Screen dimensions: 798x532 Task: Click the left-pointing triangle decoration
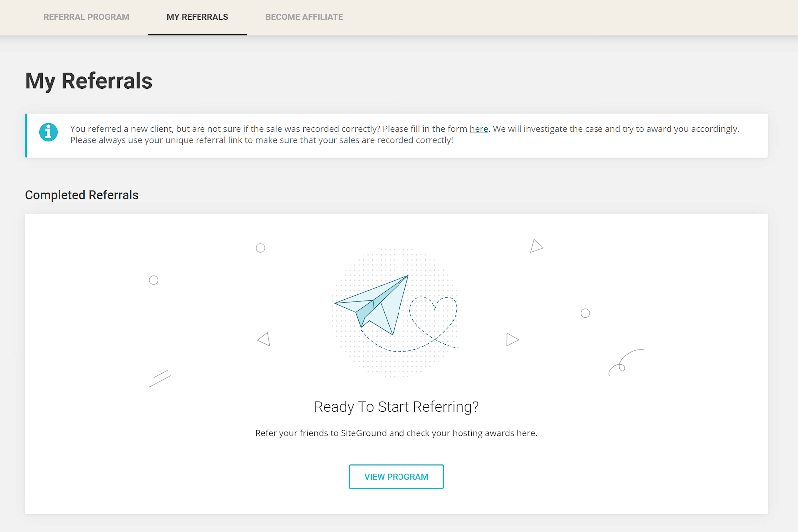[264, 339]
